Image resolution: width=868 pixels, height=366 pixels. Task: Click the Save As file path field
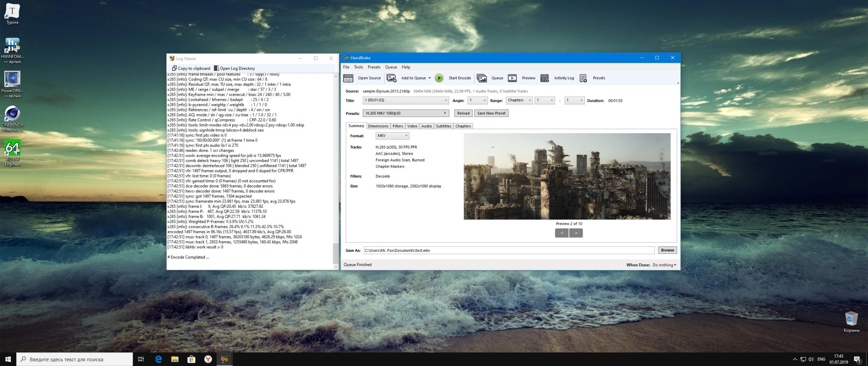[x=508, y=250]
